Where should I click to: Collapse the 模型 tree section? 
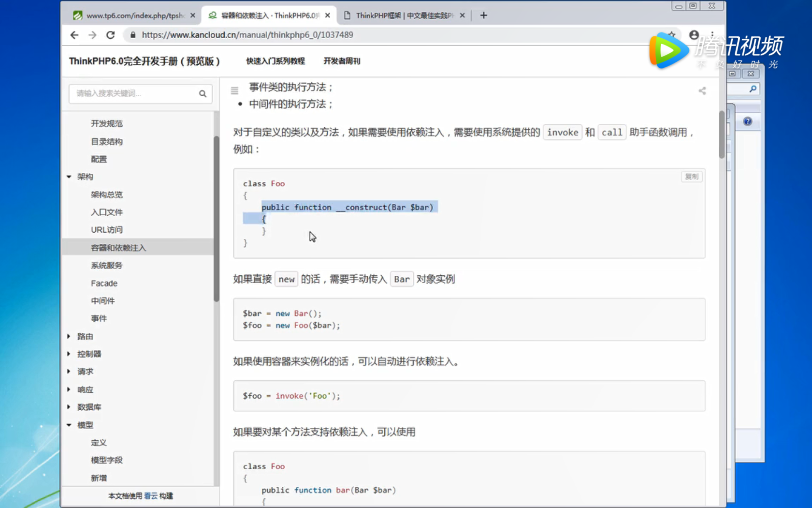[x=69, y=425]
